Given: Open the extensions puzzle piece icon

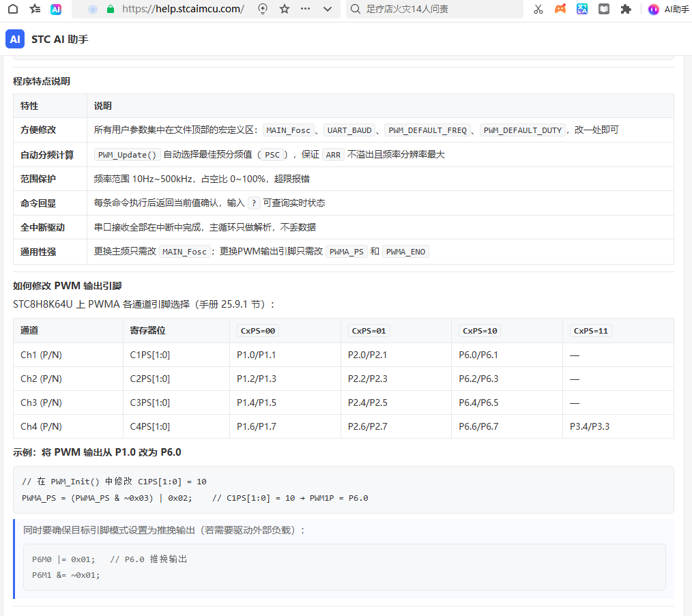Looking at the screenshot, I should click(x=626, y=9).
